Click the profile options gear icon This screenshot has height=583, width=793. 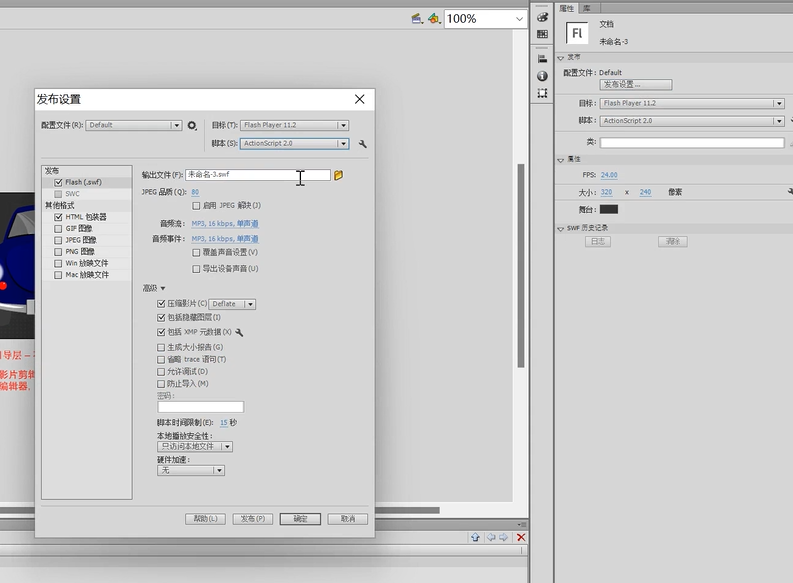point(192,125)
